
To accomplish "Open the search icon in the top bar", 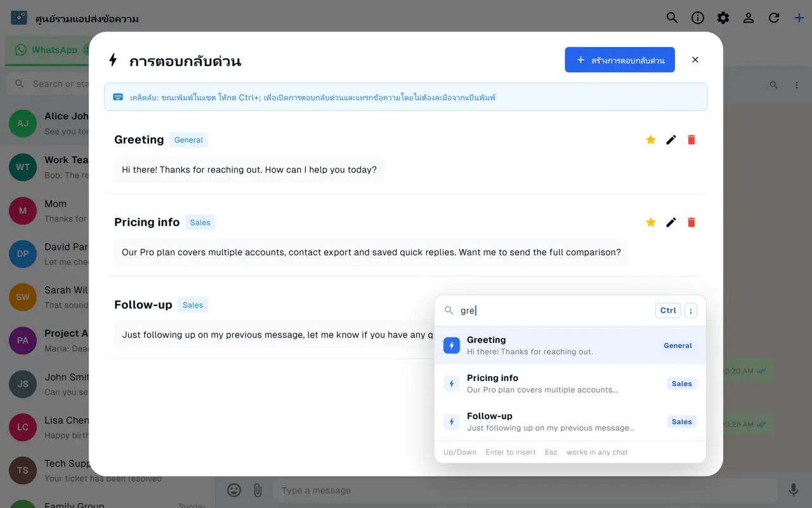I will coord(672,18).
